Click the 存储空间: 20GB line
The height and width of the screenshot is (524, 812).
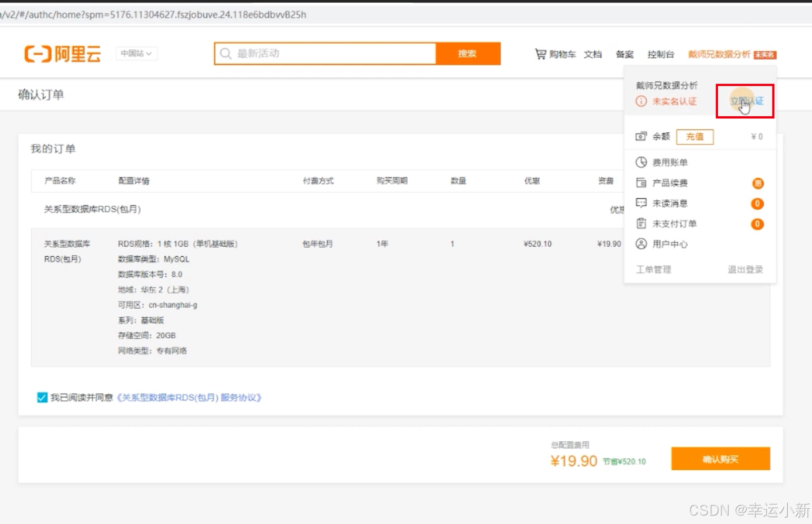click(x=147, y=336)
